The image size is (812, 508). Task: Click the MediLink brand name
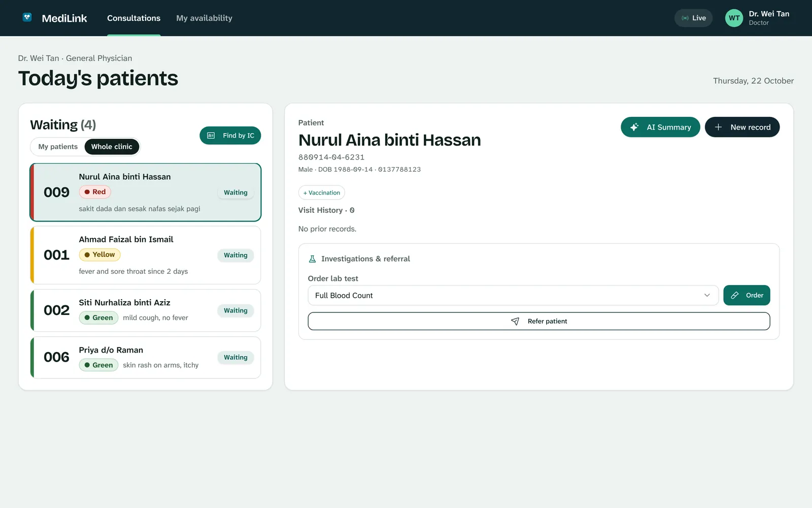64,18
